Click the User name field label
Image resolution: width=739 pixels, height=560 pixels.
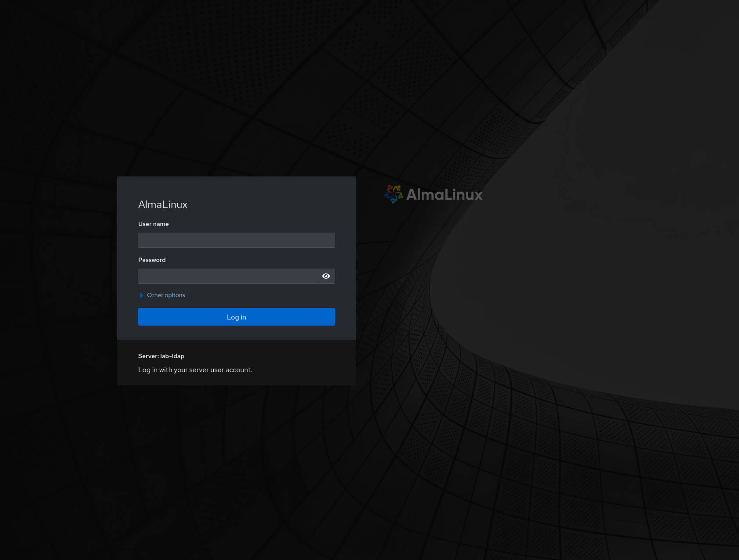click(153, 224)
